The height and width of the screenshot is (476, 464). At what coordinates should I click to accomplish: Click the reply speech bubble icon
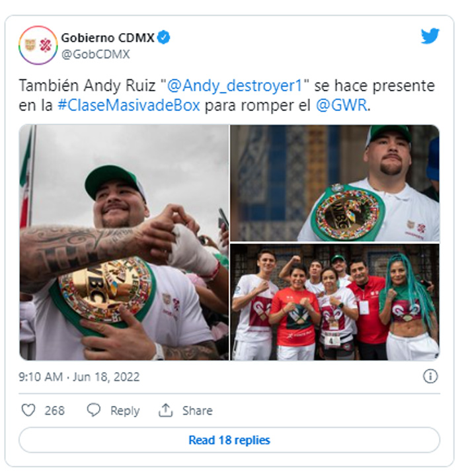point(93,410)
